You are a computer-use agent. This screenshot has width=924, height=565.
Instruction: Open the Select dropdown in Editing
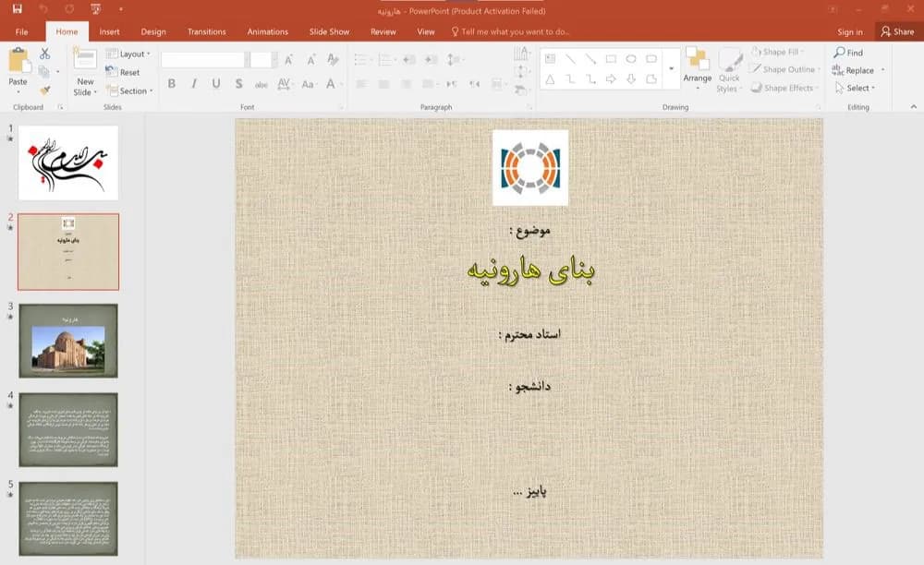(x=855, y=88)
